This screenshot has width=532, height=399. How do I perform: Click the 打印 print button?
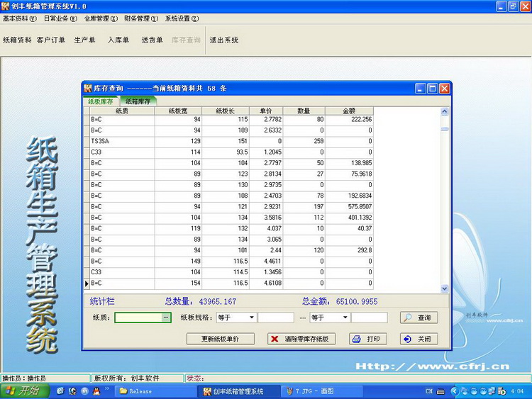[x=369, y=339]
